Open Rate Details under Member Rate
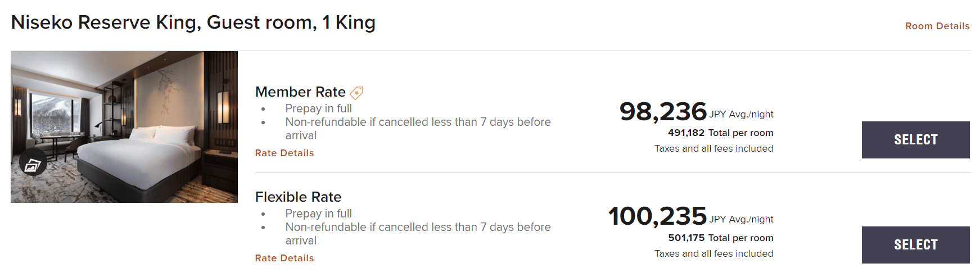 [284, 153]
